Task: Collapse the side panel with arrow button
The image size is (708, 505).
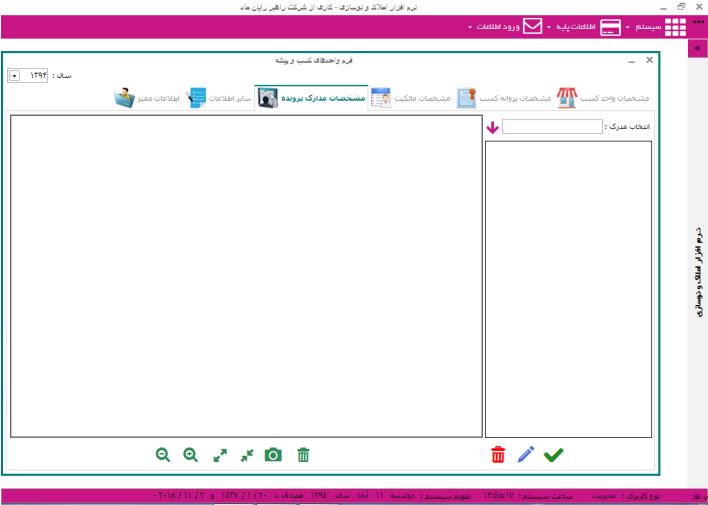Action: tap(696, 48)
